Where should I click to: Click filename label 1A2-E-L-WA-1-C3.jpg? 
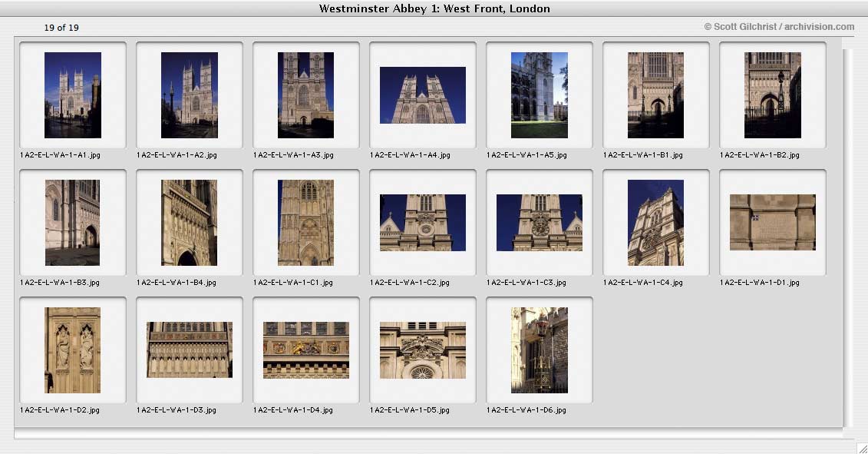pos(526,283)
